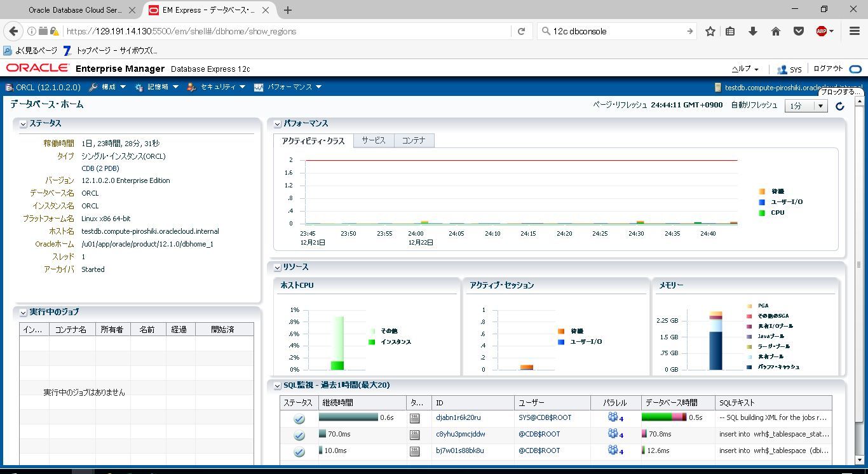Open the SQL type icon for bj7w01s88bk8u
The width and height of the screenshot is (868, 474).
(415, 451)
